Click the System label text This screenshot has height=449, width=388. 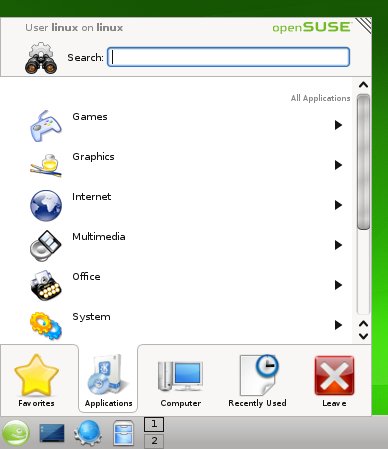[x=91, y=317]
